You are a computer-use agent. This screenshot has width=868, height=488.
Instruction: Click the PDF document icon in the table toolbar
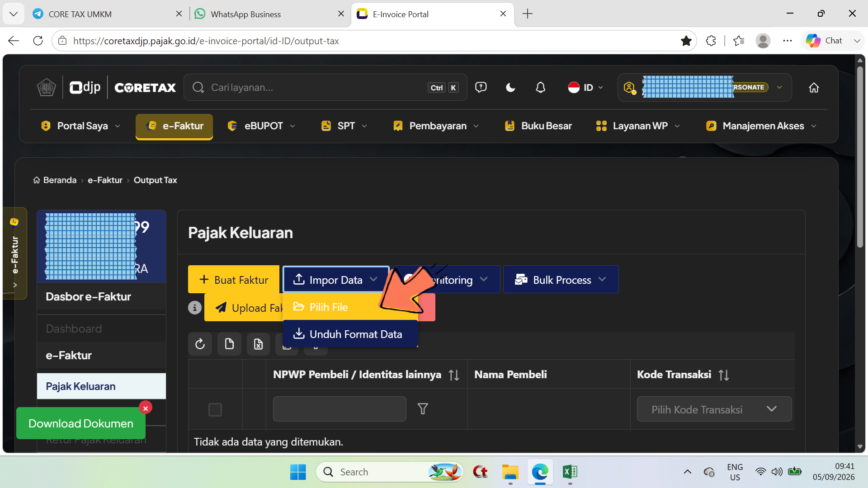[229, 344]
